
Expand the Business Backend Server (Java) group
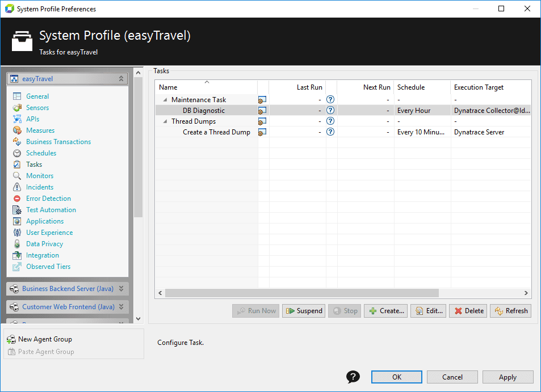click(x=121, y=289)
